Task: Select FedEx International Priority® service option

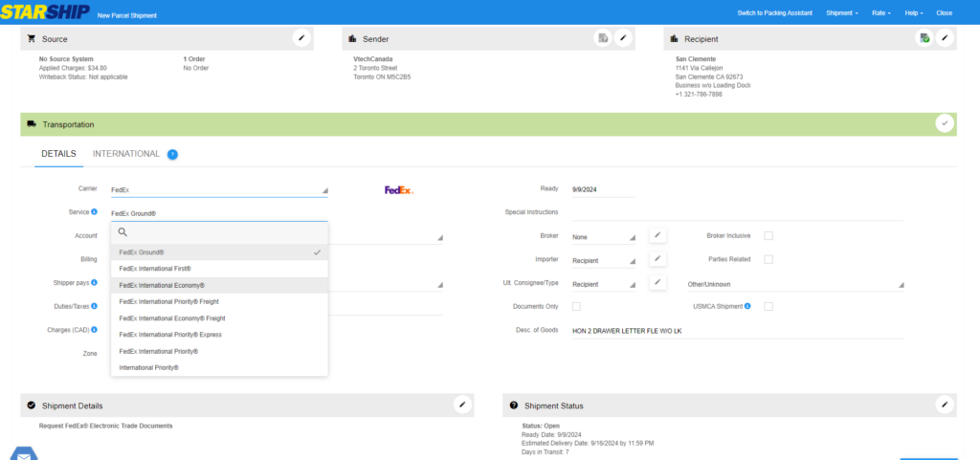Action: tap(219, 351)
